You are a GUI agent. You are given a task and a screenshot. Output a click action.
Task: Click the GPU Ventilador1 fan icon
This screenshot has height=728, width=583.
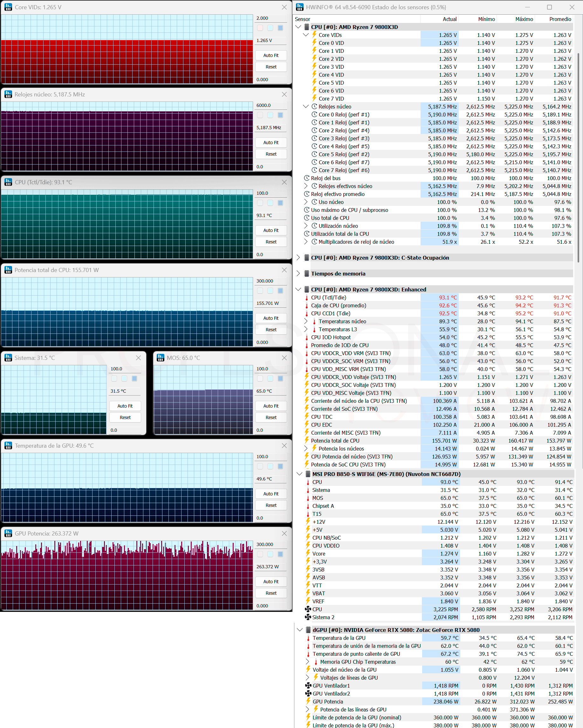click(x=308, y=686)
